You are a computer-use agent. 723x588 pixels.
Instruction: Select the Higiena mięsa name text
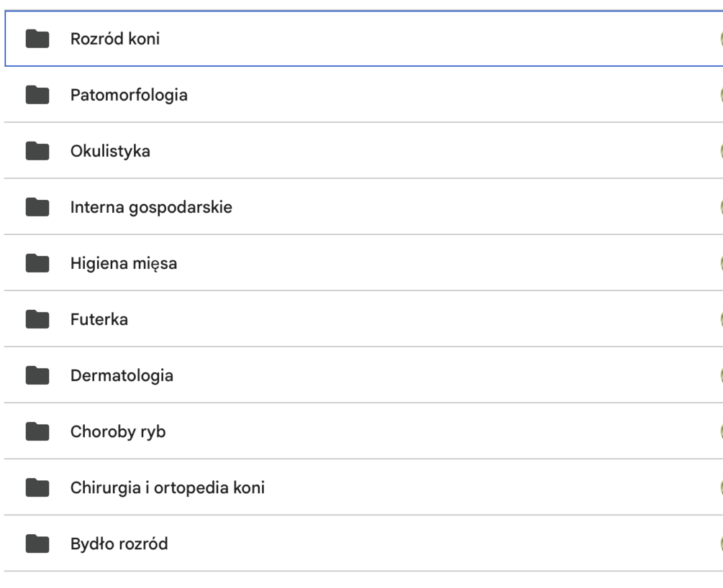click(124, 263)
